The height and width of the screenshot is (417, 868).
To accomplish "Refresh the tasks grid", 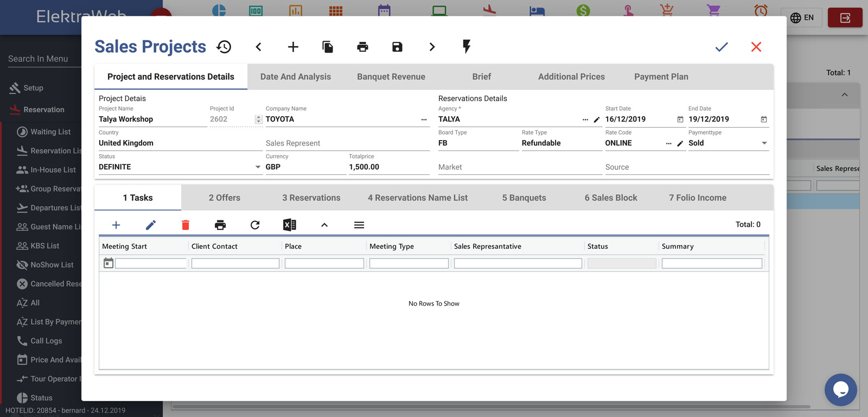I will (x=255, y=225).
